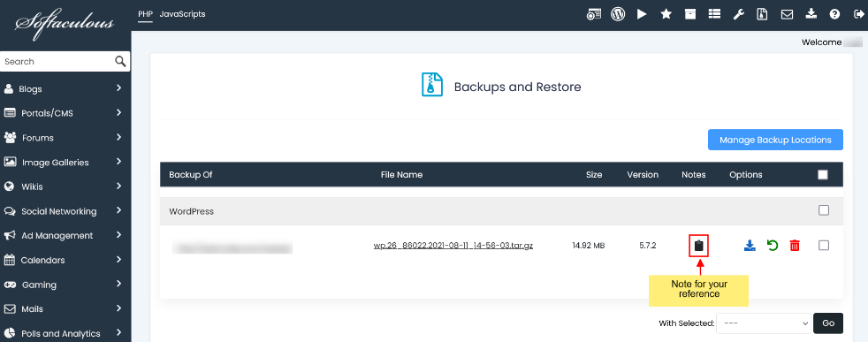Click the import/download tray icon in top bar
868x342 pixels.
[811, 14]
